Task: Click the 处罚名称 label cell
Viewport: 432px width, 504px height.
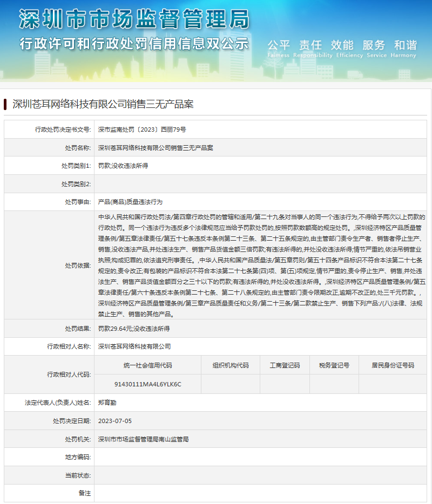Action: point(49,147)
